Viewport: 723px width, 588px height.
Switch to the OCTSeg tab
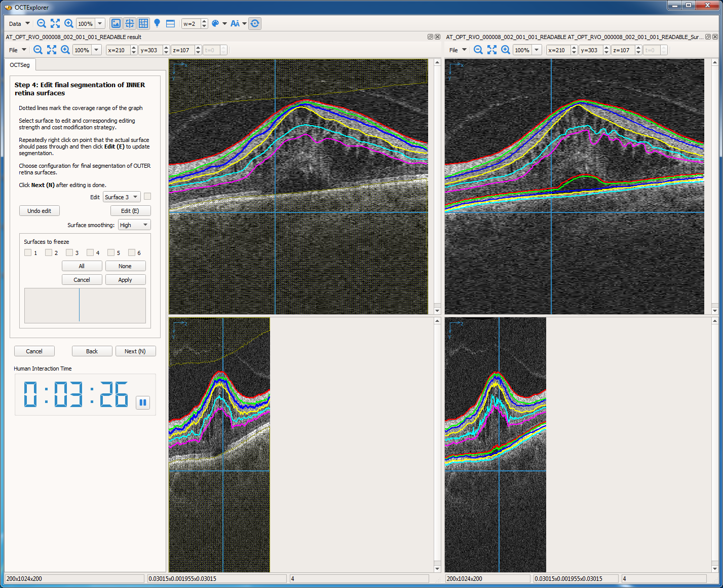(20, 65)
